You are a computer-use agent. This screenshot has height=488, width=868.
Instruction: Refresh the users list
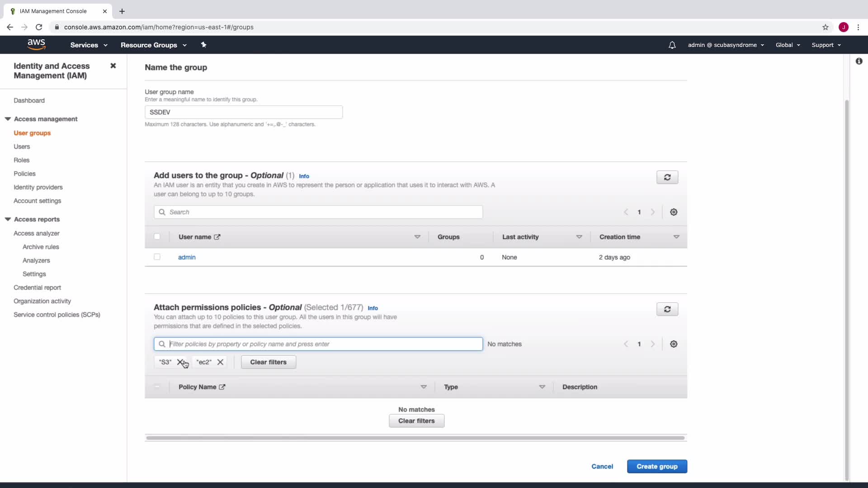point(667,177)
